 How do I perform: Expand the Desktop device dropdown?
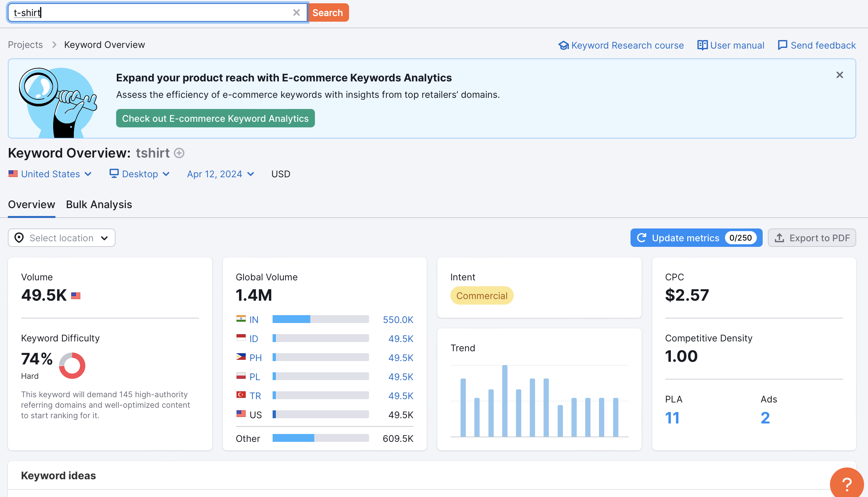coord(139,174)
